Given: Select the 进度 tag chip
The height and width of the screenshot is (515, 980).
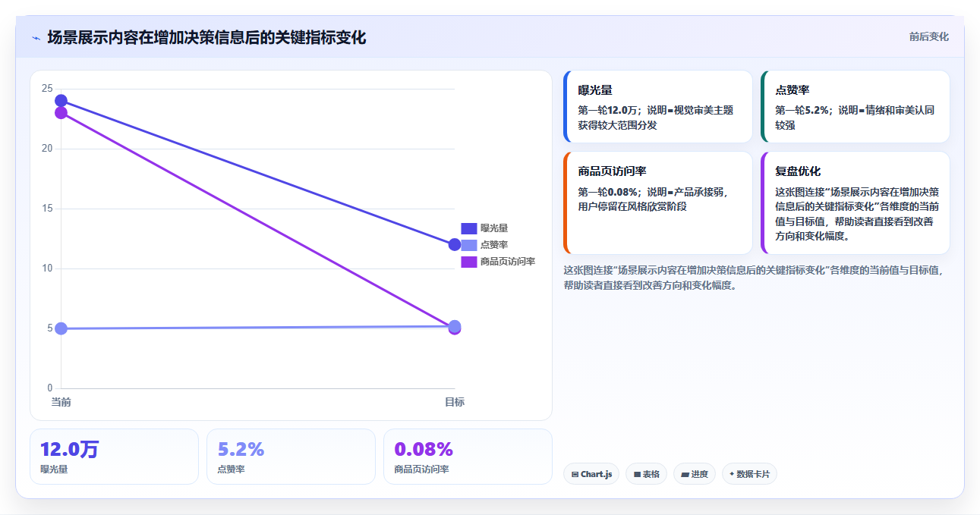Looking at the screenshot, I should pyautogui.click(x=695, y=474).
